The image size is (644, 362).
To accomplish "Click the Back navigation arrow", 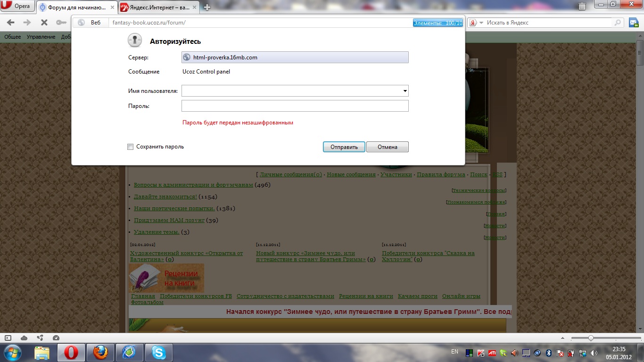I will tap(11, 23).
